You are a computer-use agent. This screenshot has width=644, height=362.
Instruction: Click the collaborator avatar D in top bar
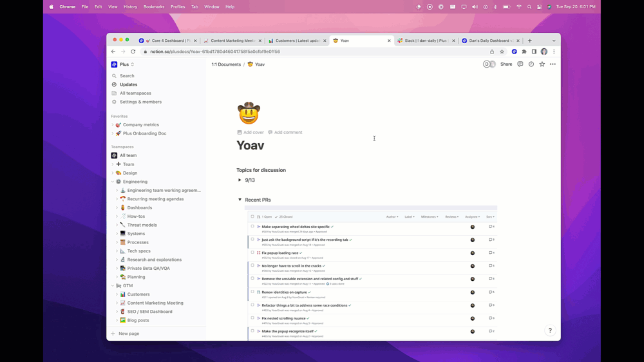point(487,64)
